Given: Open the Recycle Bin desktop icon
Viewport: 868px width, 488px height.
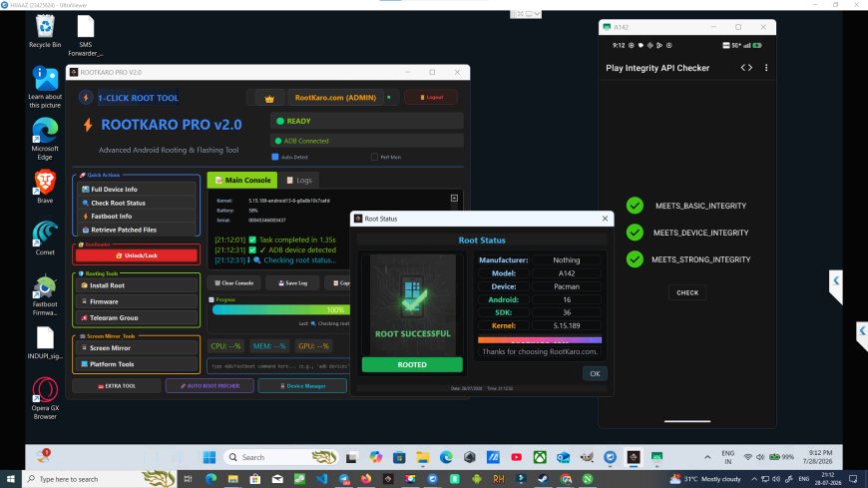Looking at the screenshot, I should point(45,32).
